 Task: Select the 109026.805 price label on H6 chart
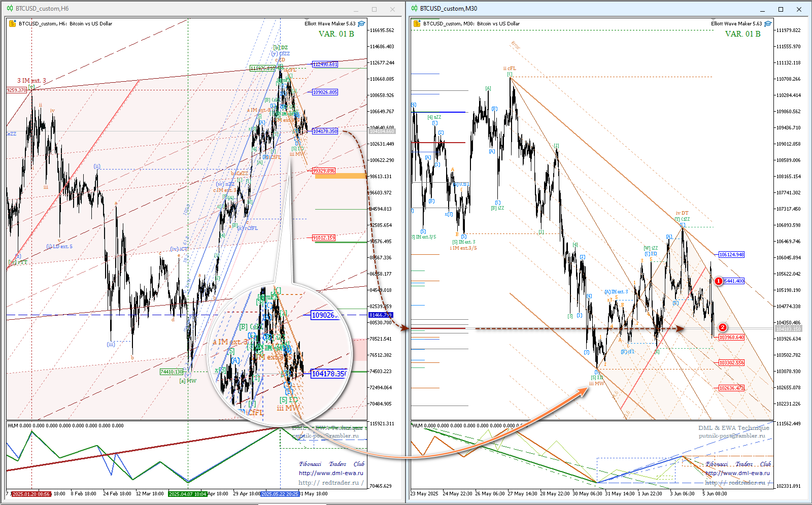click(x=325, y=92)
